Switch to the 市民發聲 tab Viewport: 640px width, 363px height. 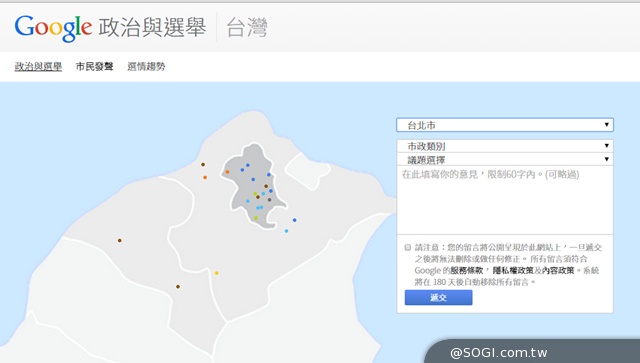[94, 66]
